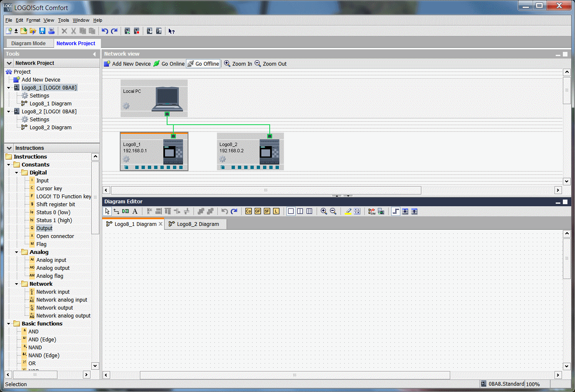Click the Simulation icon in Diagram Editor
The height and width of the screenshot is (392, 575).
tap(371, 211)
